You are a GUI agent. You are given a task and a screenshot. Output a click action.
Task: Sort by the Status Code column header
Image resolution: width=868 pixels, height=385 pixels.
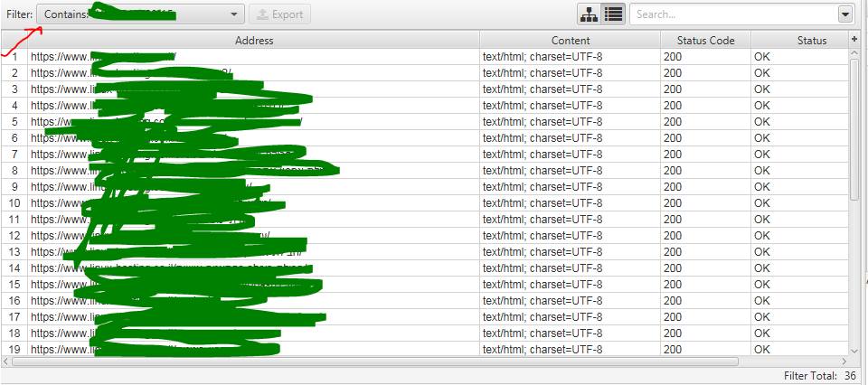(x=706, y=41)
